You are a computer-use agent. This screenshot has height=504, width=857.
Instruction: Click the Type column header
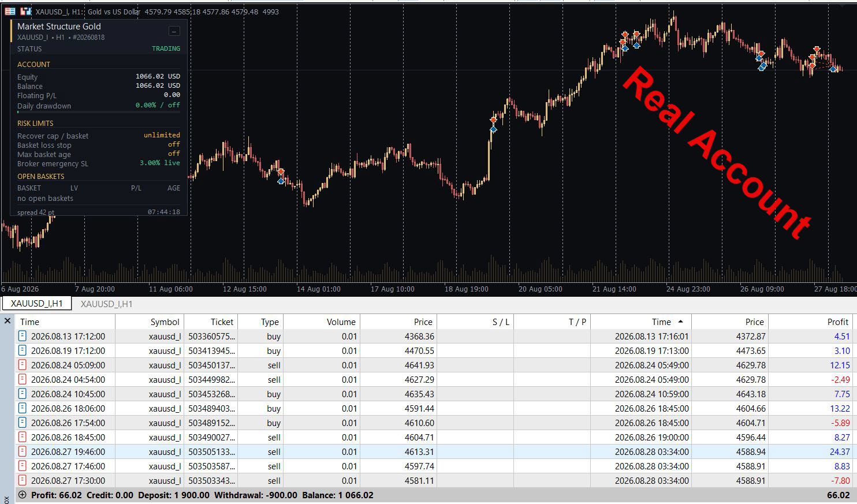(x=270, y=322)
